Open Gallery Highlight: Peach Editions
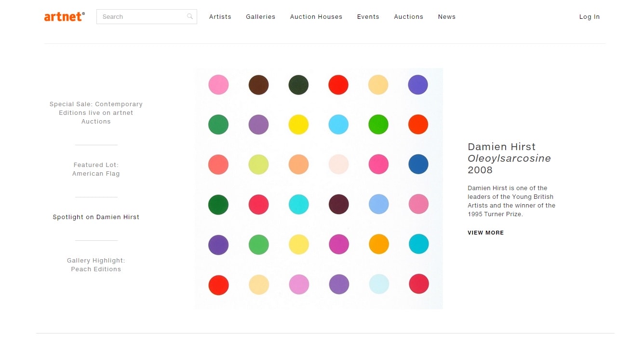 (x=95, y=264)
